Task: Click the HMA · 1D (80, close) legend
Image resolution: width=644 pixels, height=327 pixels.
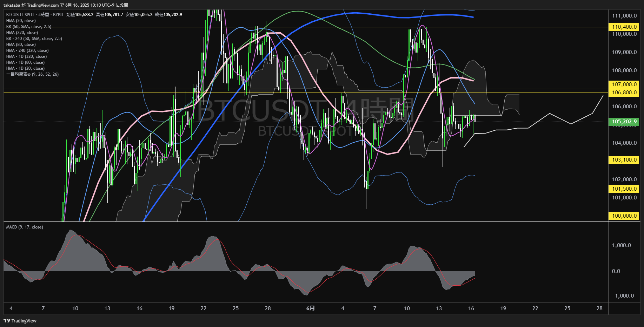Action: click(25, 62)
